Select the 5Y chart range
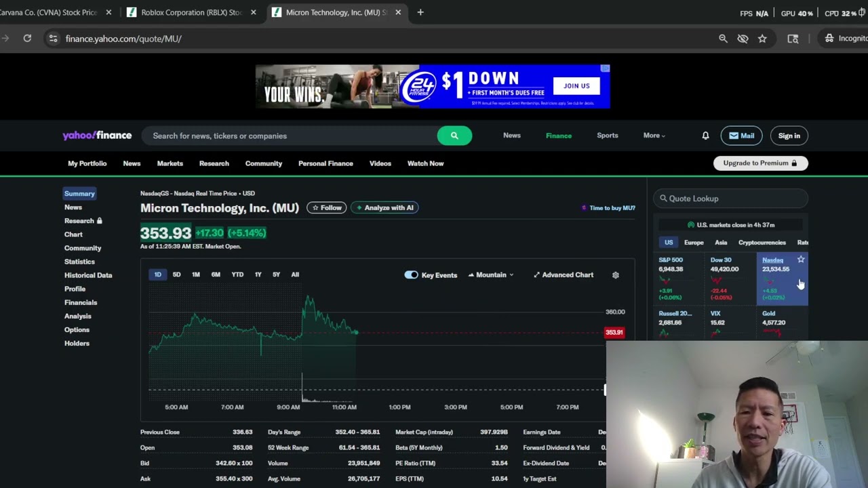The width and height of the screenshot is (868, 488). [276, 274]
